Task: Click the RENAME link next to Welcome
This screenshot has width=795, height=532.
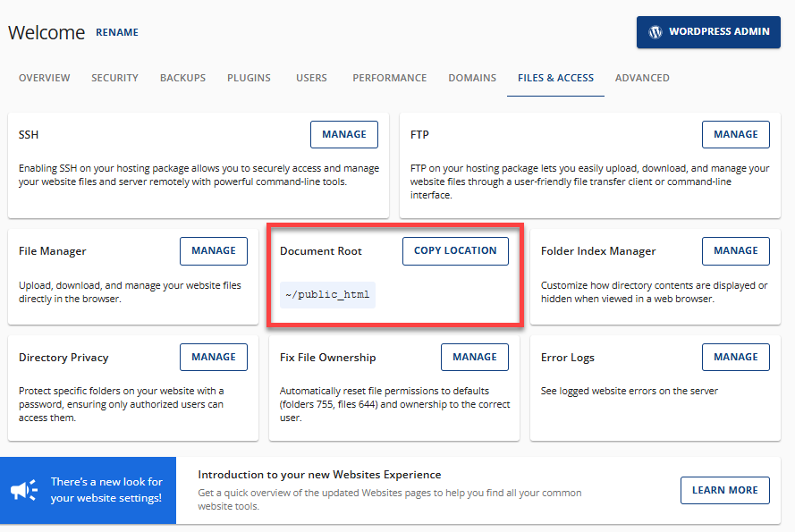Action: (x=117, y=32)
